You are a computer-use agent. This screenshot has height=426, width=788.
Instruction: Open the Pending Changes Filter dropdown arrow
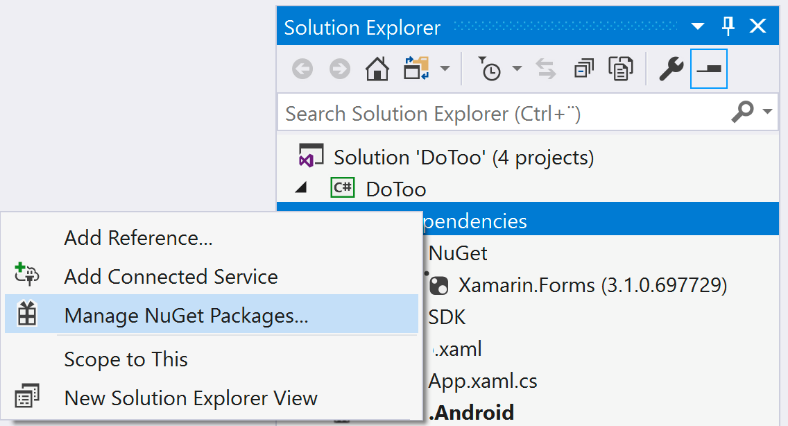[x=517, y=68]
